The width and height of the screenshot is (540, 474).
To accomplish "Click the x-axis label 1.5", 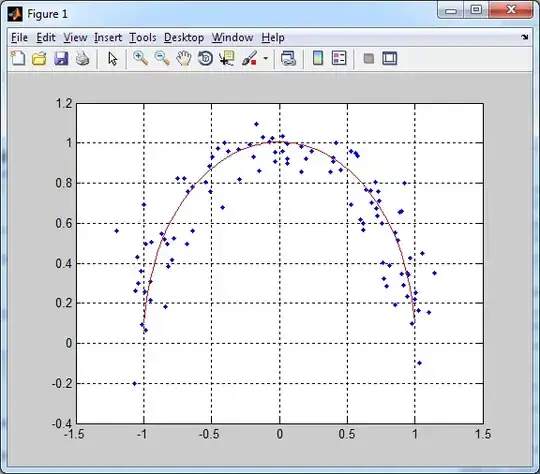I will (483, 434).
